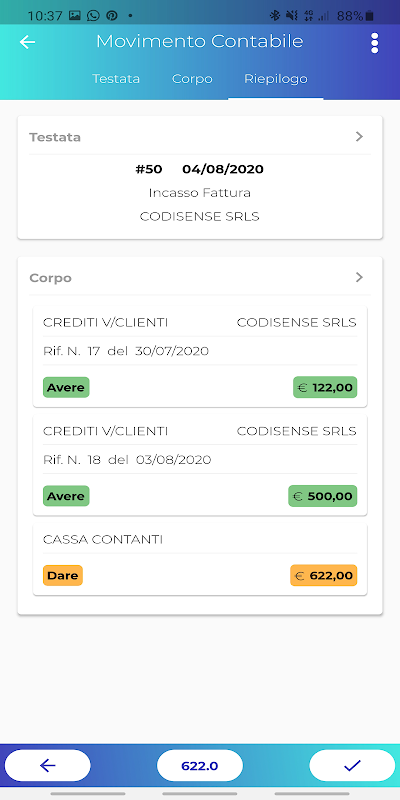Tap the Pinterest status bar icon
Viewport: 400px width, 800px height.
pos(112,15)
